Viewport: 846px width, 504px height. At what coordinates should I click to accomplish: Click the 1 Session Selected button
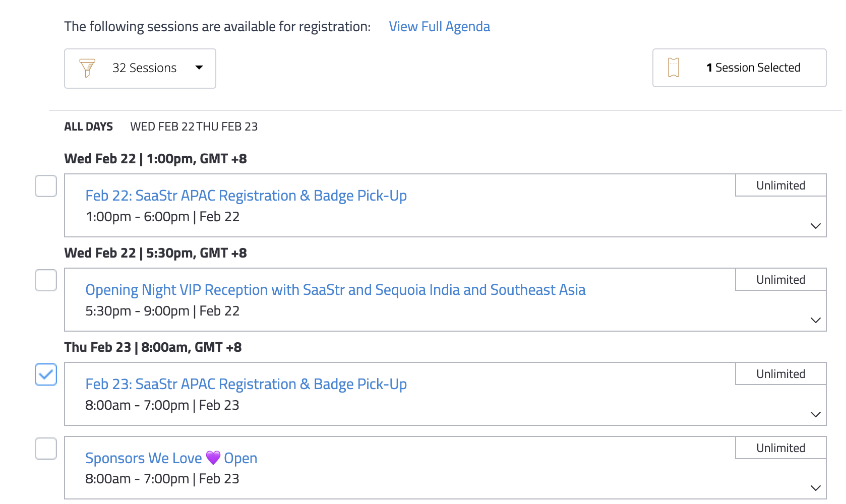(x=740, y=68)
